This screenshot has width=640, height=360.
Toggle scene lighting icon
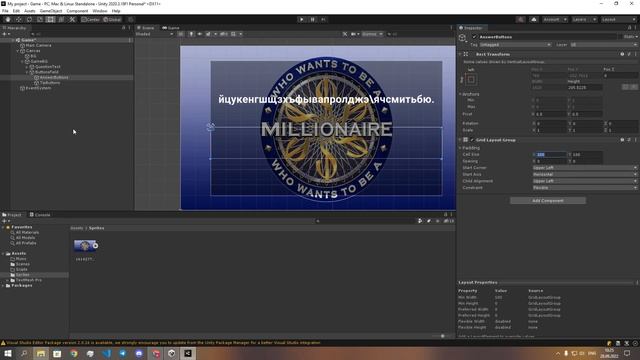191,34
